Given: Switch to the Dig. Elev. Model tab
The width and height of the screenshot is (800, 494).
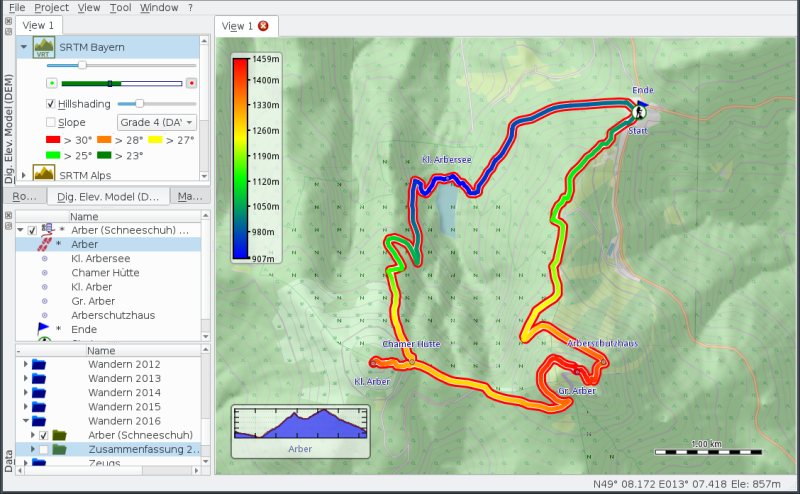Looking at the screenshot, I should 108,196.
